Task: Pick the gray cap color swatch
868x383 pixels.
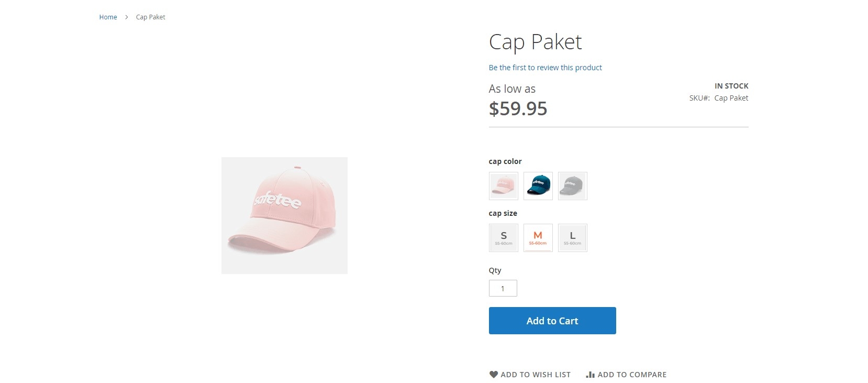Action: coord(572,186)
